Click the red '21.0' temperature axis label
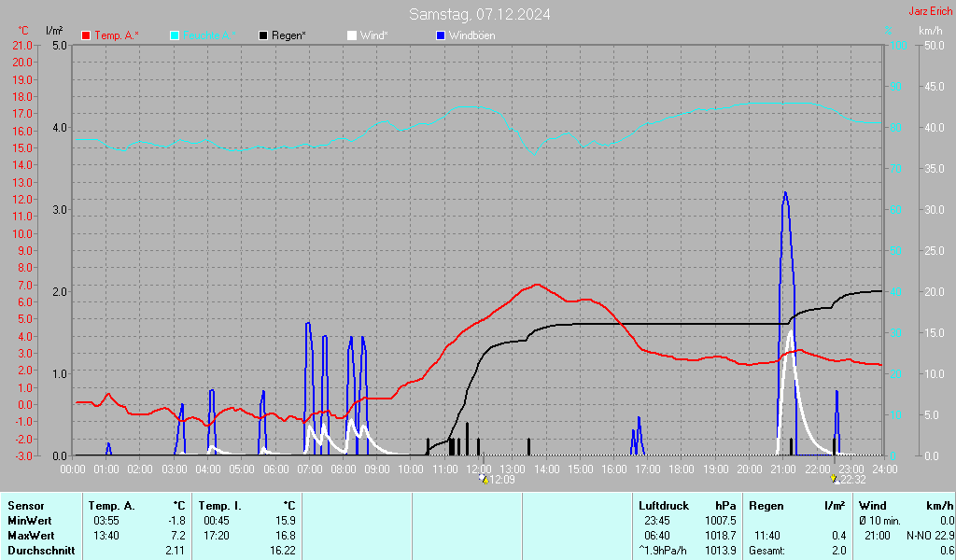Image resolution: width=956 pixels, height=560 pixels. tap(22, 45)
